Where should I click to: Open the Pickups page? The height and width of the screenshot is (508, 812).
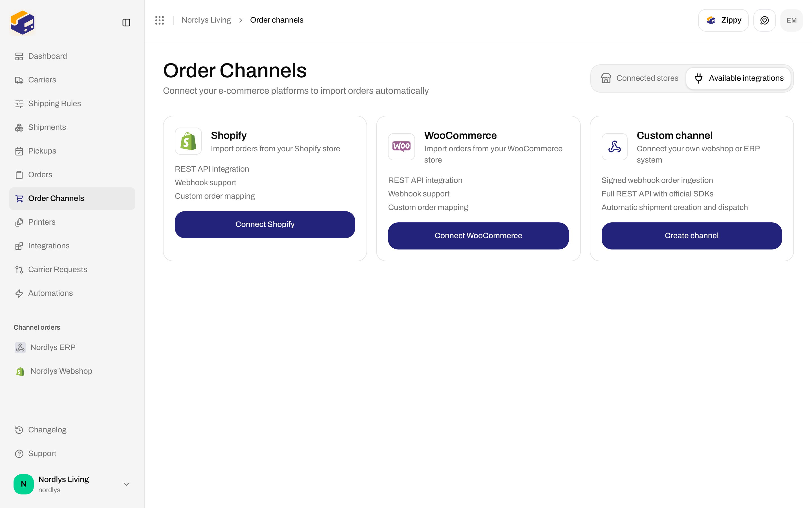click(x=72, y=151)
